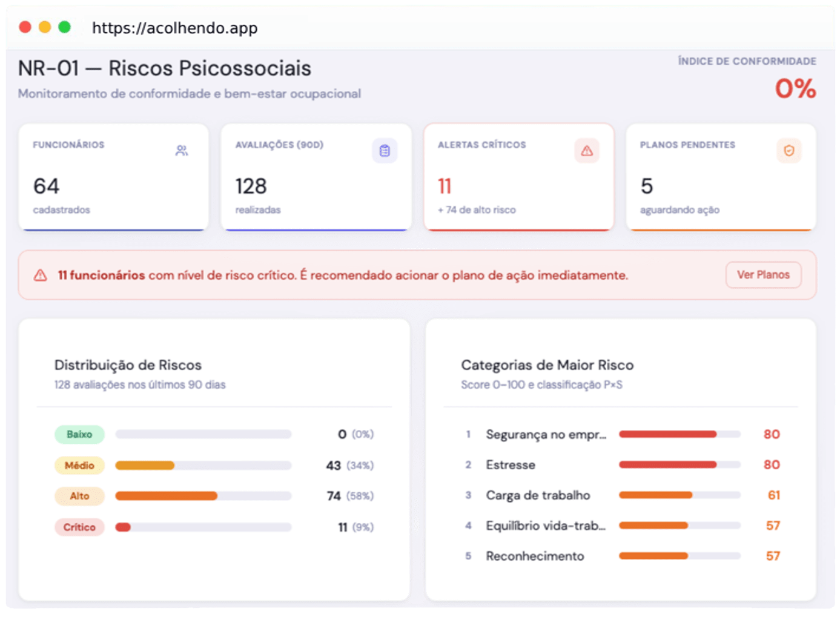Viewport: 840px width, 620px height.
Task: Click the employees people icon in Funcionários card
Action: pyautogui.click(x=182, y=151)
